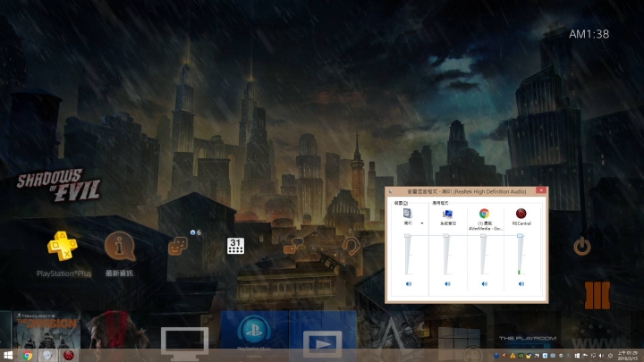This screenshot has width=644, height=362.
Task: Mute Chrome audio in mixer
Action: click(484, 283)
